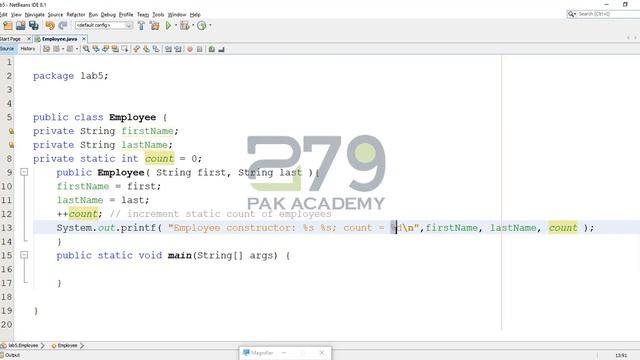
Task: Click 'public static void main' line
Action: 173,256
